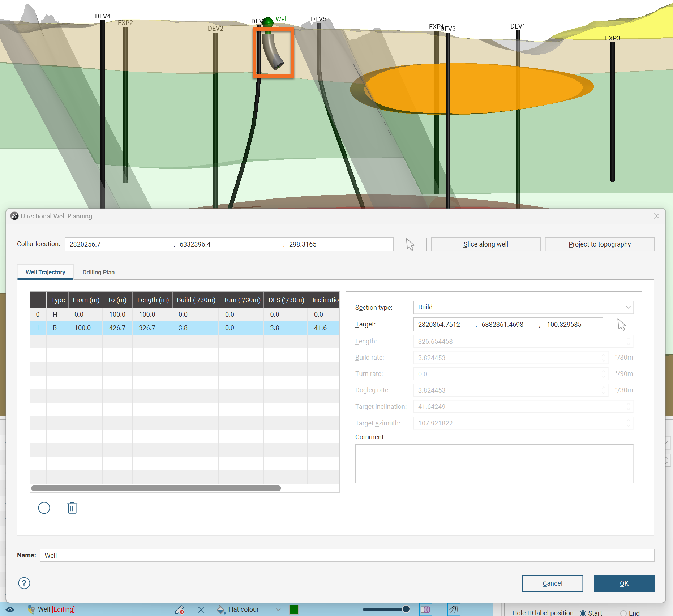Select End for Hole ID label position
The width and height of the screenshot is (673, 616).
[623, 613]
